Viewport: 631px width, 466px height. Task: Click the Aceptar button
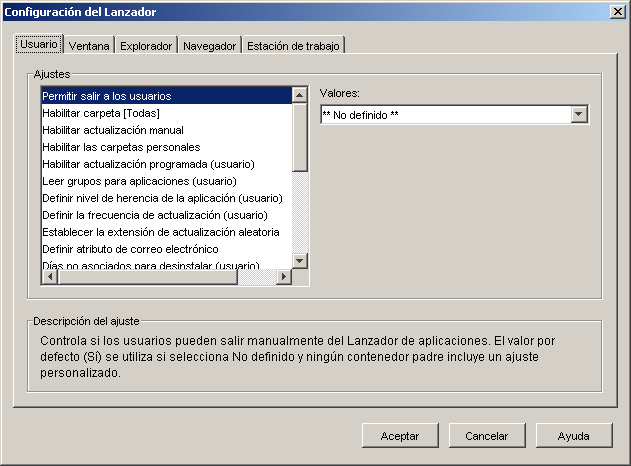point(400,436)
